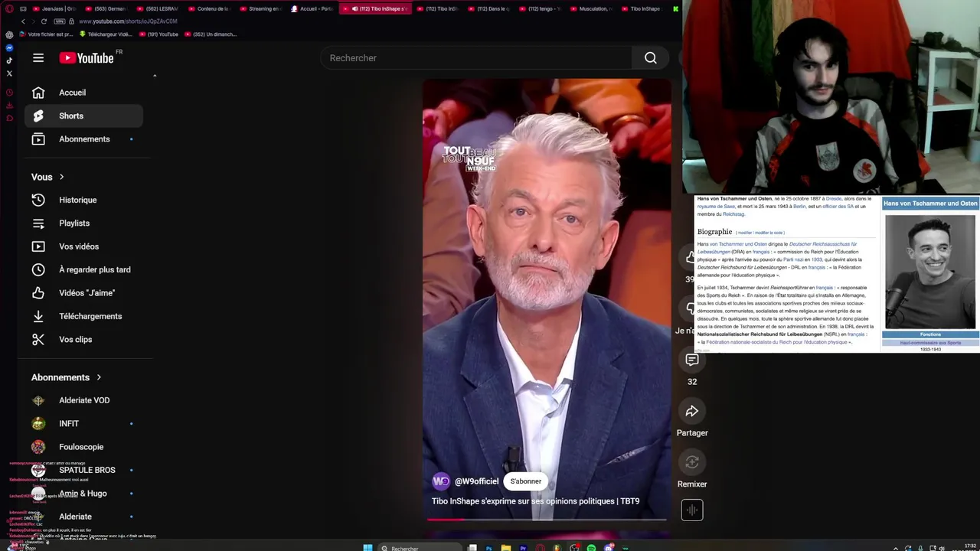Open the (352) Un dimanch... bookmark
This screenshot has height=551, width=980.
210,34
